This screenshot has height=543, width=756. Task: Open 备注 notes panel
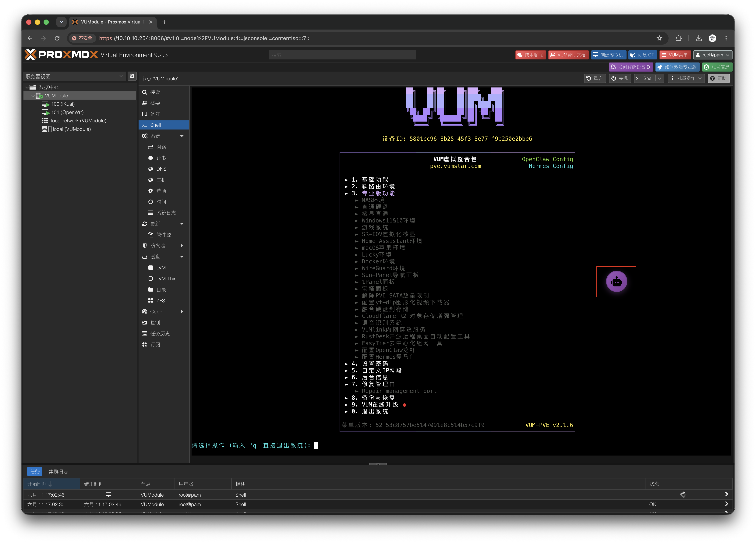[164, 114]
